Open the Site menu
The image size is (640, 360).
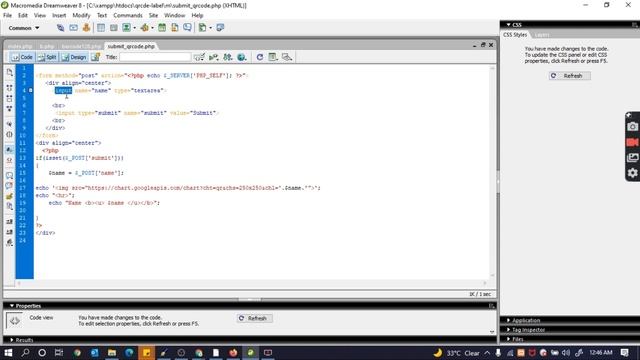coord(153,15)
